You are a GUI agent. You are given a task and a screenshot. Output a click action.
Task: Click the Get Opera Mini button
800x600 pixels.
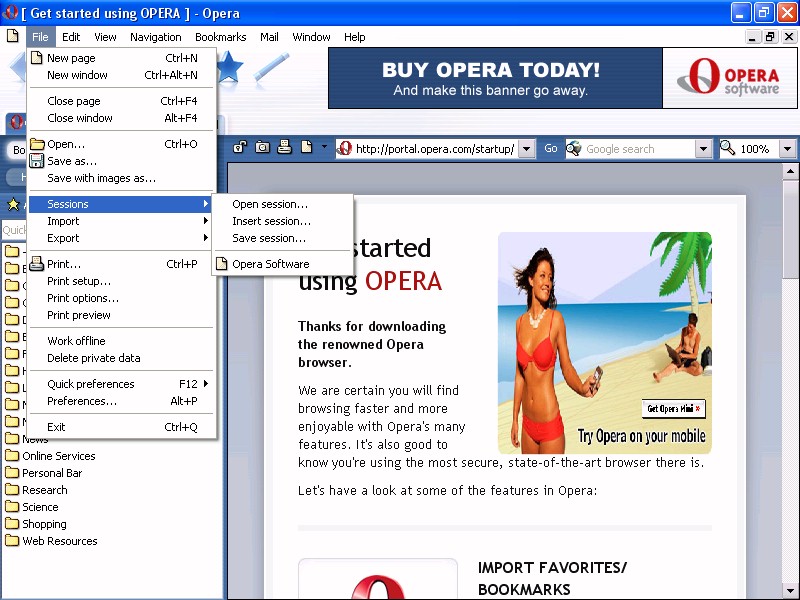click(x=674, y=408)
